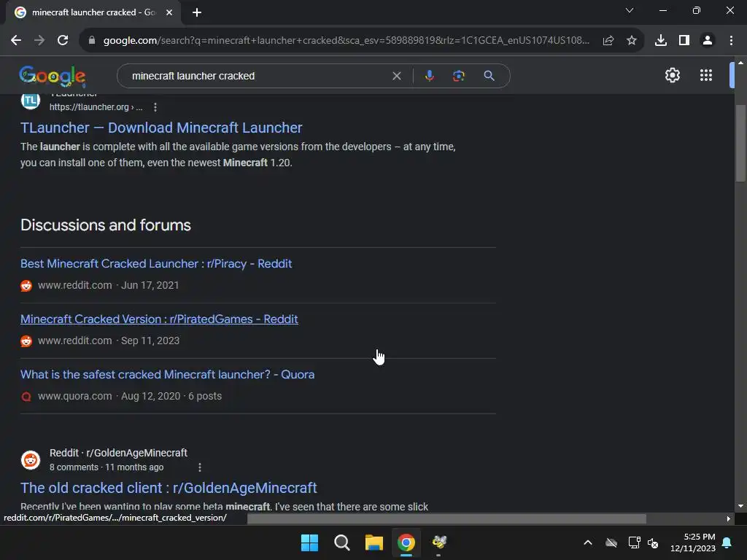The width and height of the screenshot is (747, 560).
Task: Click the scroll up arrow
Action: coord(740,63)
